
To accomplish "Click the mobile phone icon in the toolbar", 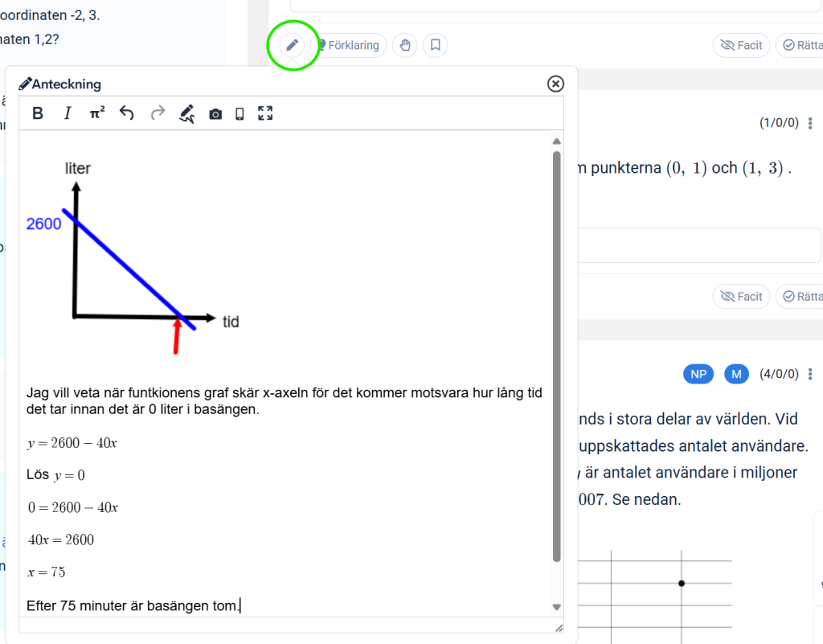I will coord(240,114).
